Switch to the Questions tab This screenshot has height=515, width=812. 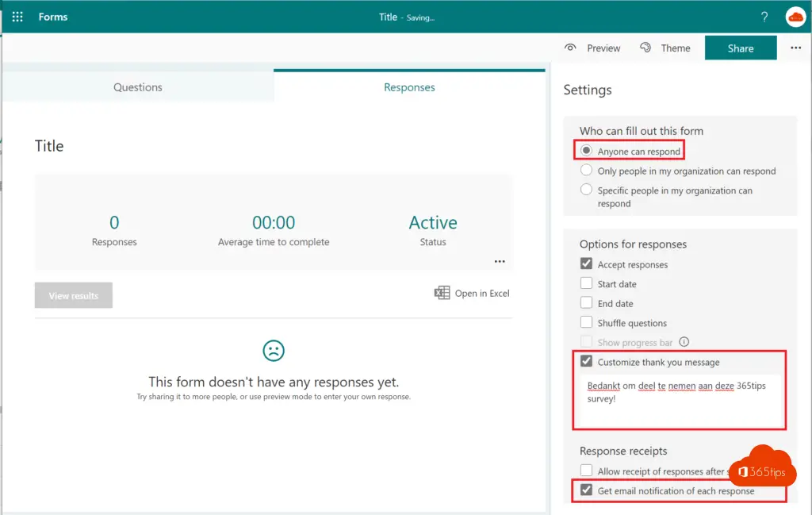click(x=137, y=87)
